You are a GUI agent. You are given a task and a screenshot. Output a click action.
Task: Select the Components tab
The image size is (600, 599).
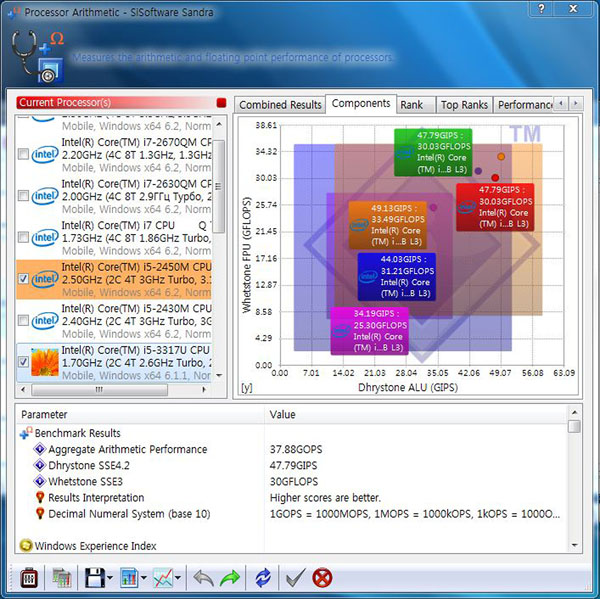(x=361, y=103)
